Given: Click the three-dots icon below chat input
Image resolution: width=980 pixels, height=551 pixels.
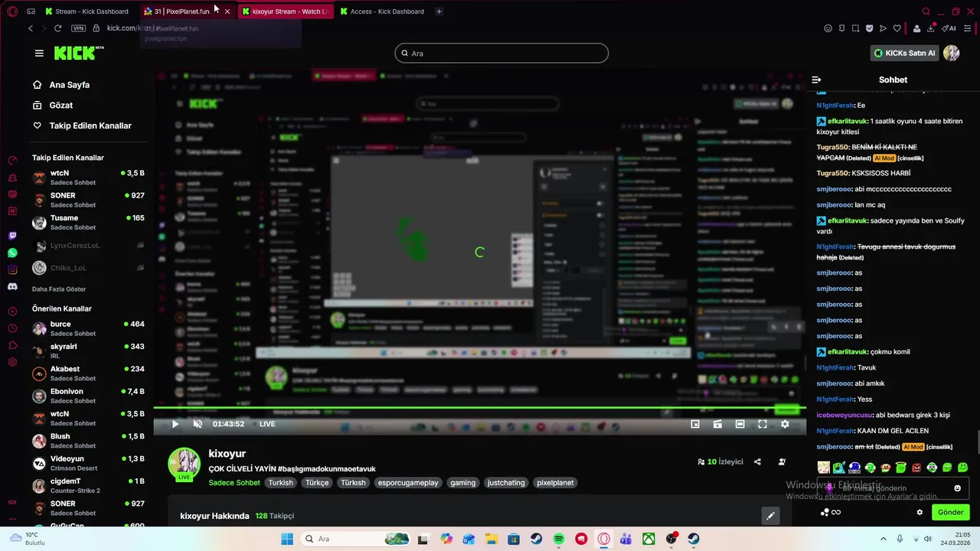Looking at the screenshot, I should pyautogui.click(x=825, y=512).
